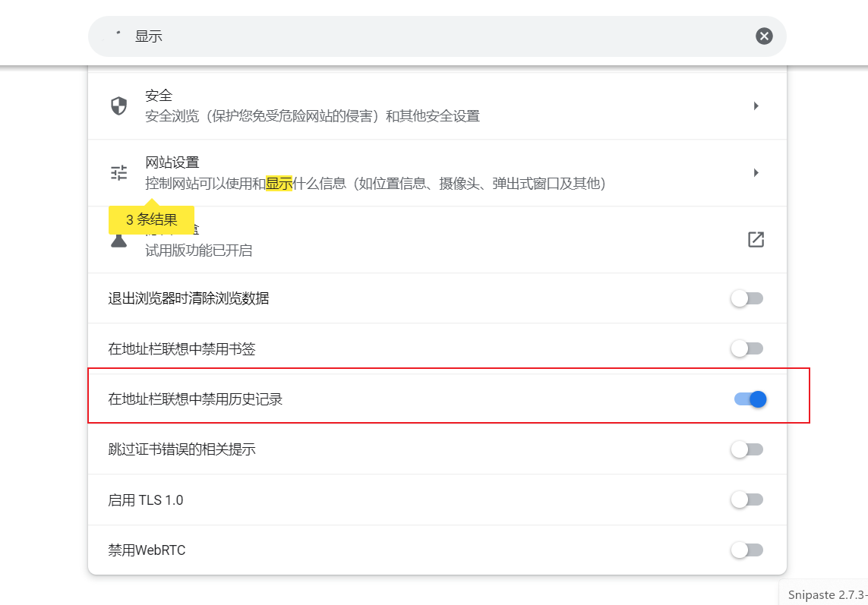Enable 退出浏览器时清除浏览数据 toggle
This screenshot has height=605, width=868.
pyautogui.click(x=747, y=298)
